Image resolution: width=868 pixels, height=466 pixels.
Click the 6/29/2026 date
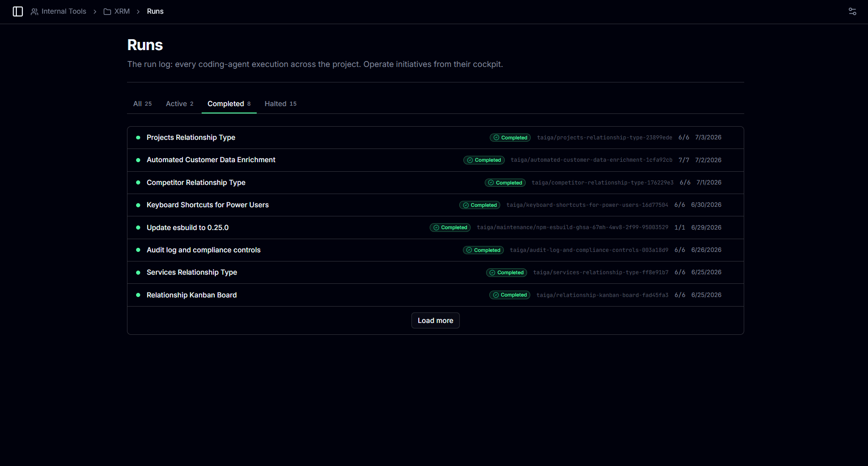(706, 228)
